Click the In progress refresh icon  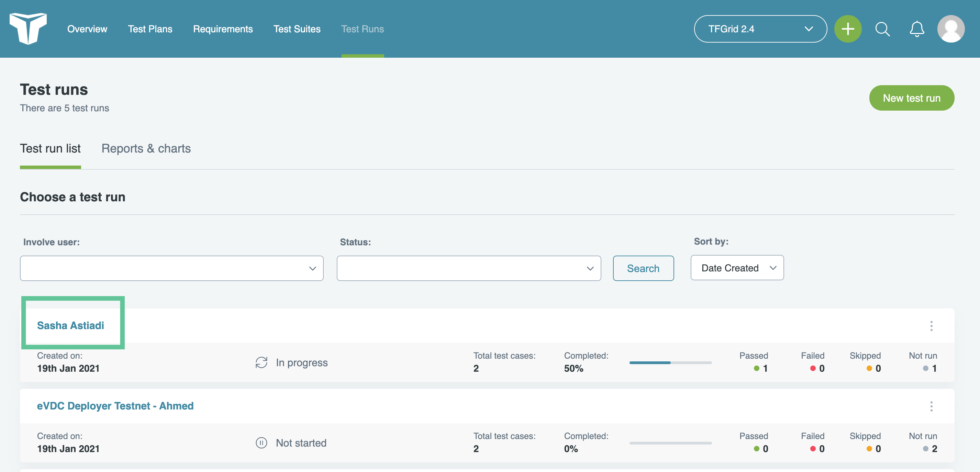261,362
